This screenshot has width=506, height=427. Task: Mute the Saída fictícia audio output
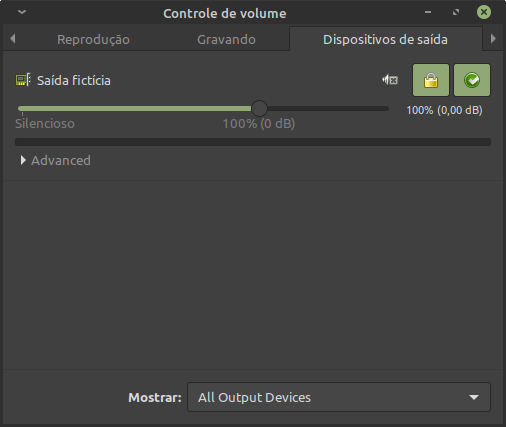390,80
